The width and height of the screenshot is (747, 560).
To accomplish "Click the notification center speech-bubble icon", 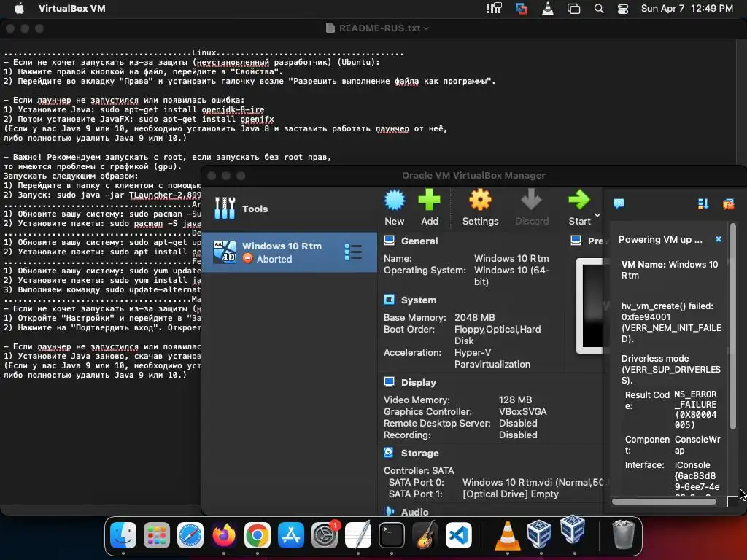I will 619,204.
